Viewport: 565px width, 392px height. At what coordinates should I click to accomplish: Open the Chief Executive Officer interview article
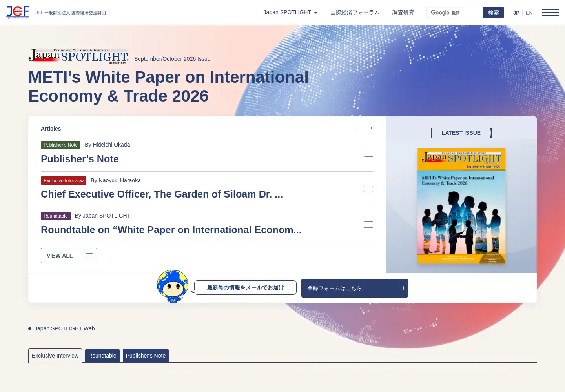162,194
